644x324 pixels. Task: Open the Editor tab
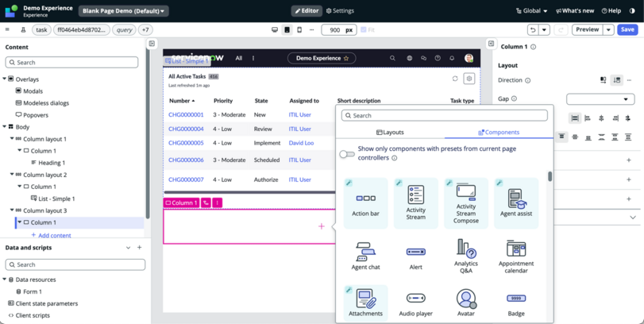[x=307, y=11]
